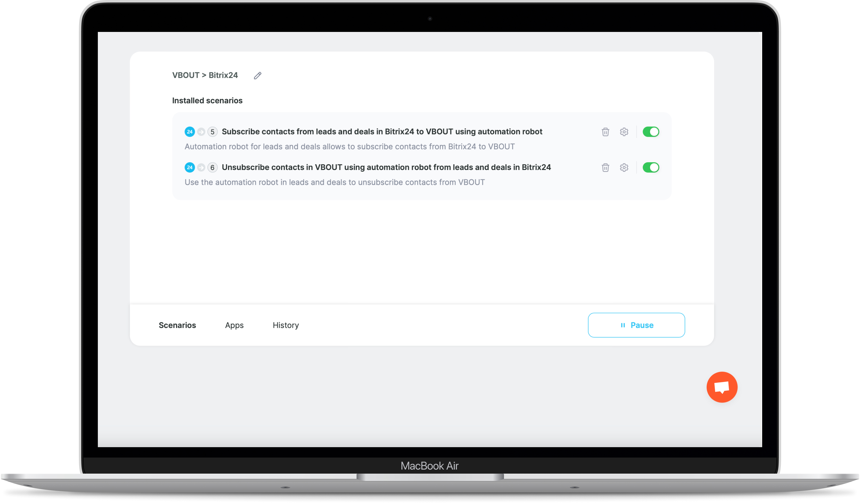The height and width of the screenshot is (504, 860).
Task: Switch to the Apps tab
Action: point(234,325)
